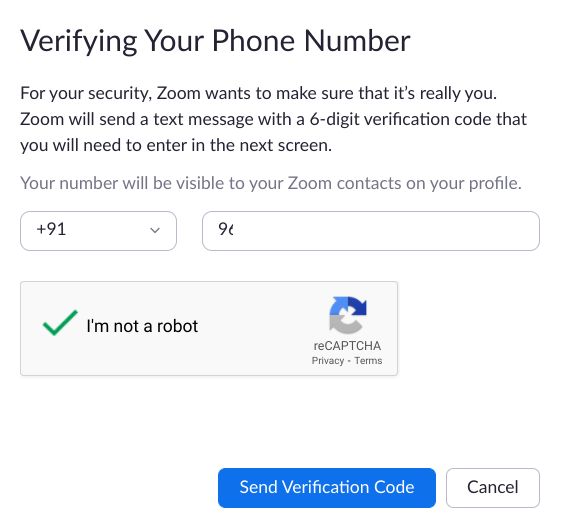
Task: Click the far right end of phone number field
Action: tap(525, 231)
